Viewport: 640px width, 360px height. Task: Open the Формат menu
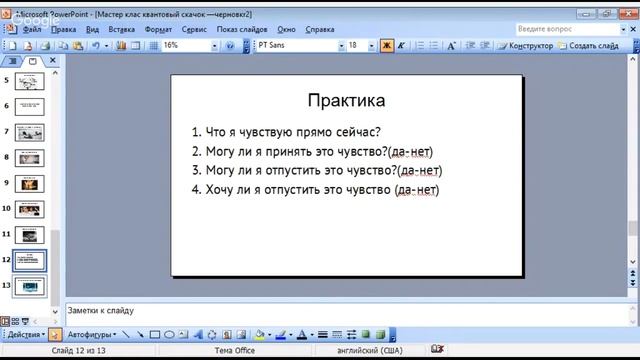[x=158, y=29]
